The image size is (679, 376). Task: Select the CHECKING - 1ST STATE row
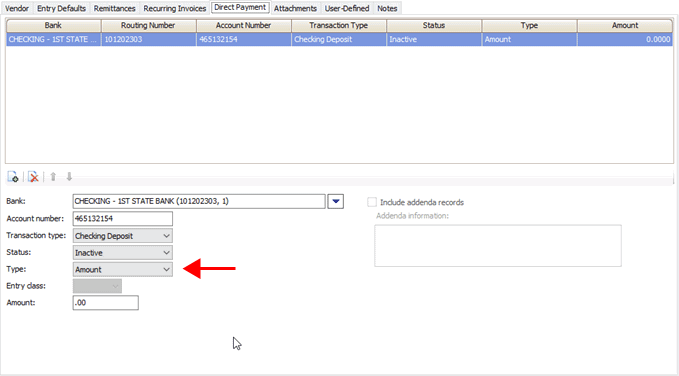pos(339,39)
